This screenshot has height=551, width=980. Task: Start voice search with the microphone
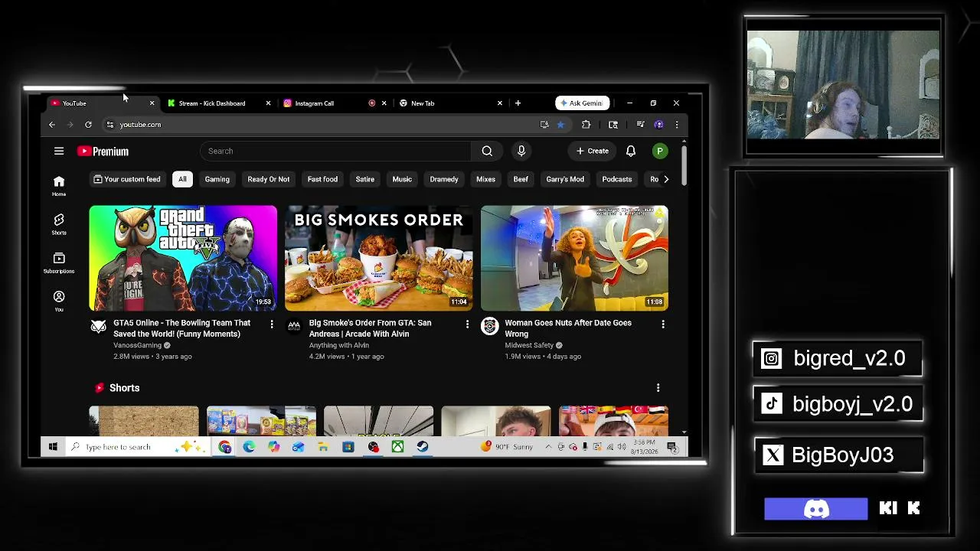[521, 151]
